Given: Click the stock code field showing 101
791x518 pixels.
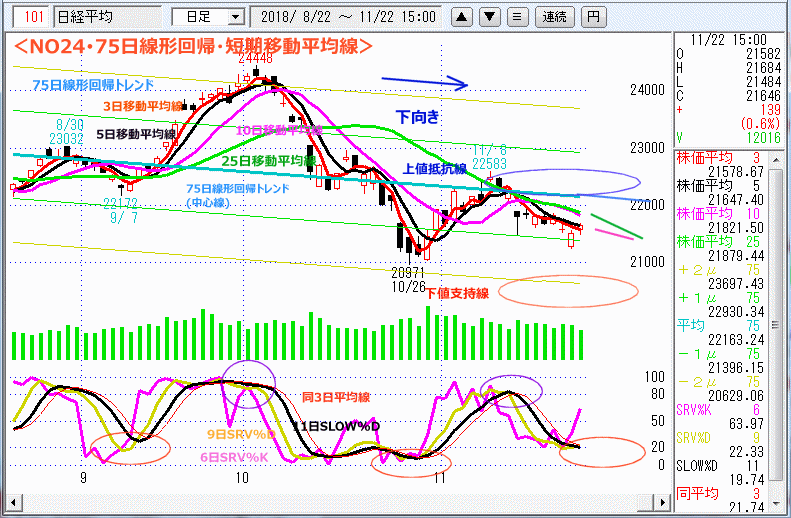Looking at the screenshot, I should click(32, 16).
